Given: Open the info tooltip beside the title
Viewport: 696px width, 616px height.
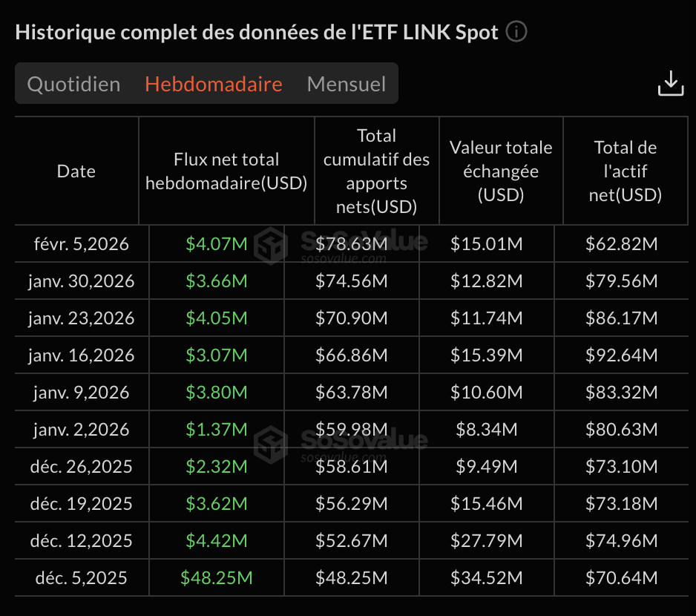Looking at the screenshot, I should 517,31.
